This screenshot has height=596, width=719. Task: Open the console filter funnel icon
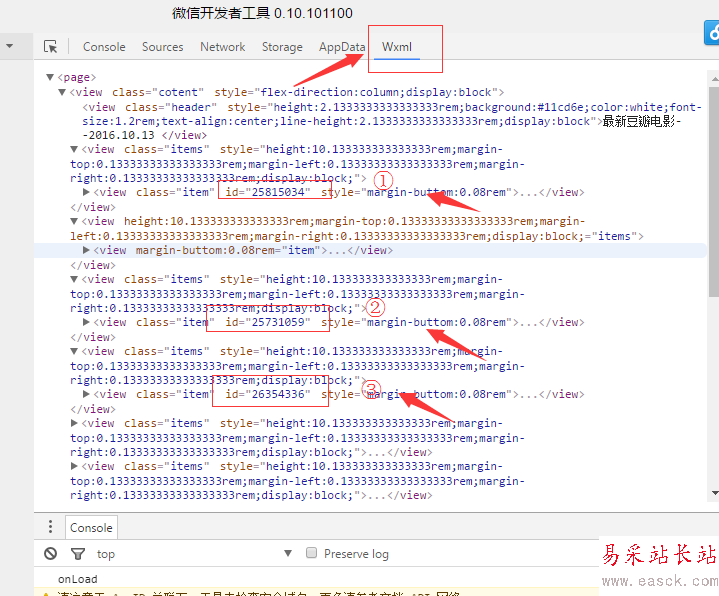click(78, 554)
